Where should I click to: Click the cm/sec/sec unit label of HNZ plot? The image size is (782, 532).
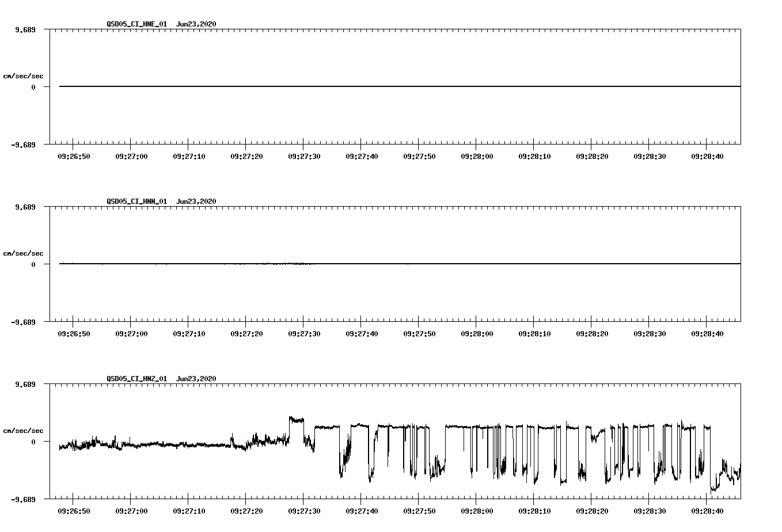[23, 431]
